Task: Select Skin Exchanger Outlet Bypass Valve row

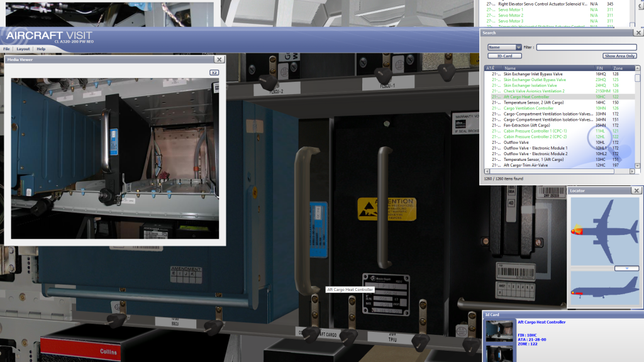Action: (x=559, y=80)
